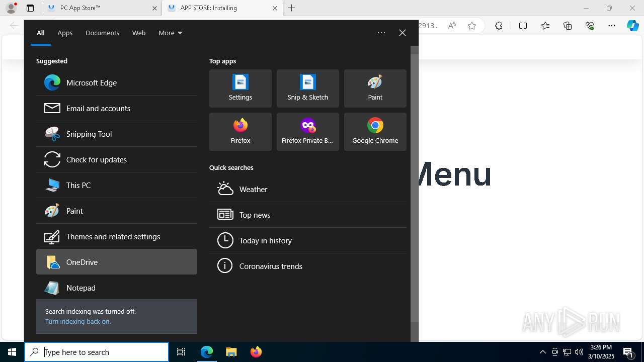Expand the More filter dropdown
Viewport: 644px width, 362px height.
171,33
